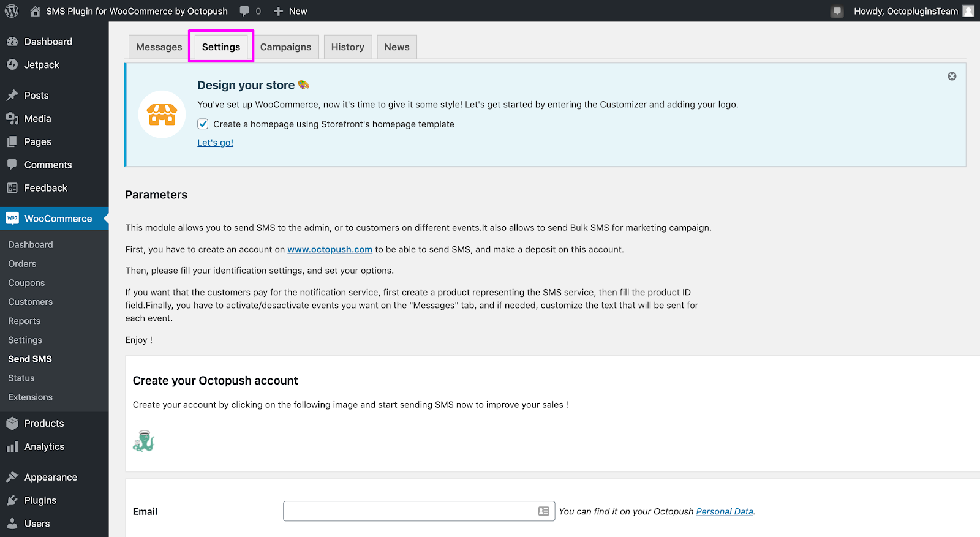Select the Settings tab
Screen dimensions: 980x537
[x=221, y=47]
